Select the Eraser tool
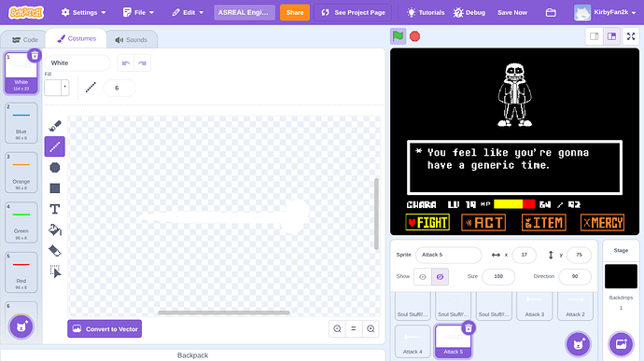Image resolution: width=644 pixels, height=361 pixels. [55, 251]
